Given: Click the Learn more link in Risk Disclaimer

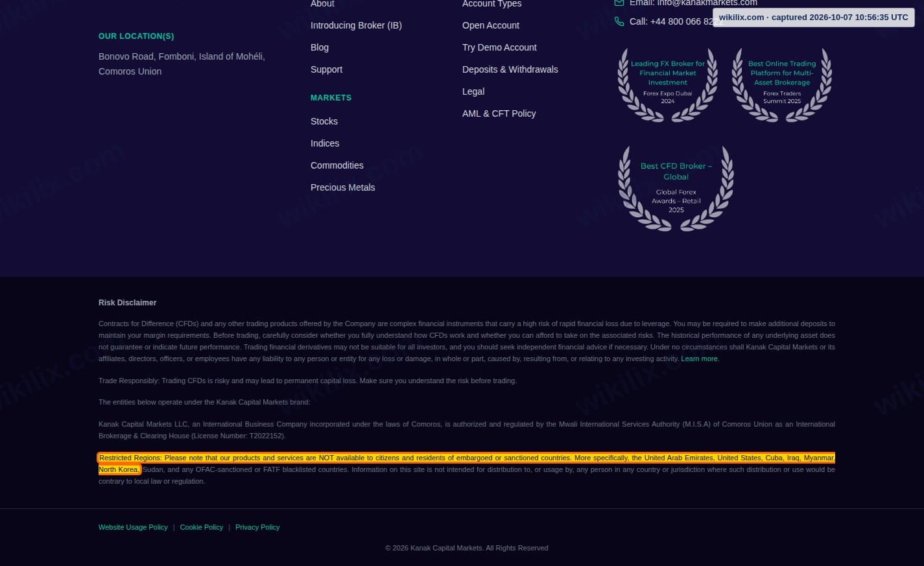Looking at the screenshot, I should [x=699, y=359].
